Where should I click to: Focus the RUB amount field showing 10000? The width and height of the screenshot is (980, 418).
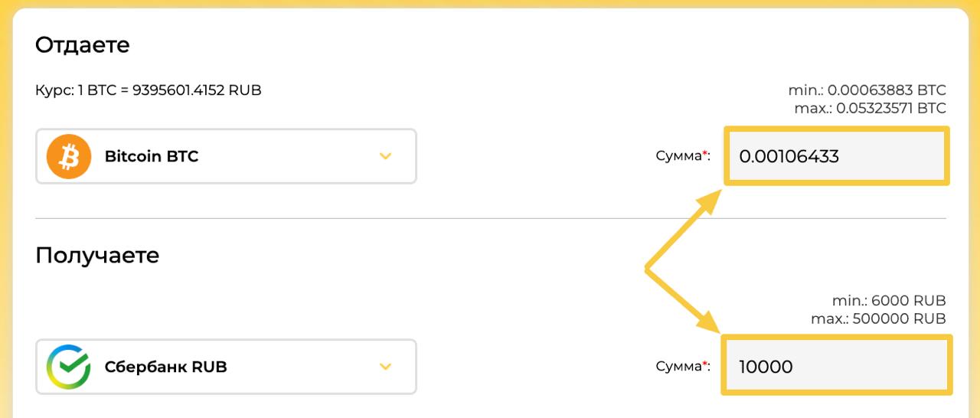pos(836,366)
